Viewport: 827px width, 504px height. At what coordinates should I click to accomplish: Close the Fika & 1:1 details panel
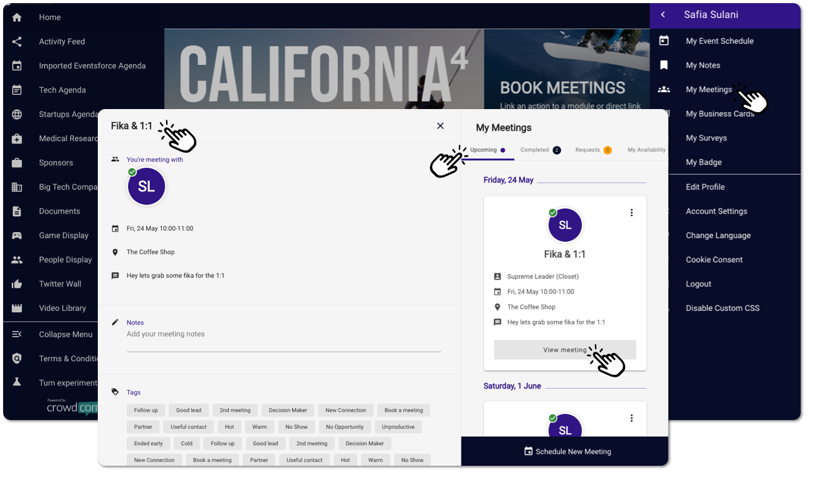(440, 126)
